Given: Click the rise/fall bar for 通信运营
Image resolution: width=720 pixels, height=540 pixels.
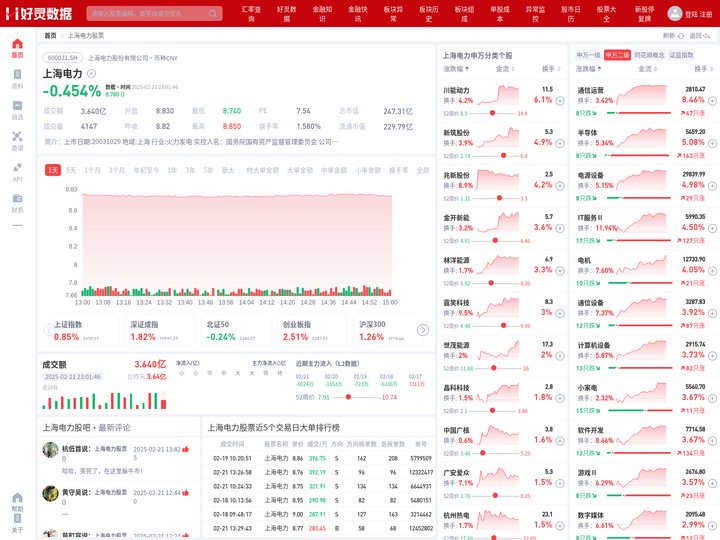Looking at the screenshot, I should tap(639, 113).
